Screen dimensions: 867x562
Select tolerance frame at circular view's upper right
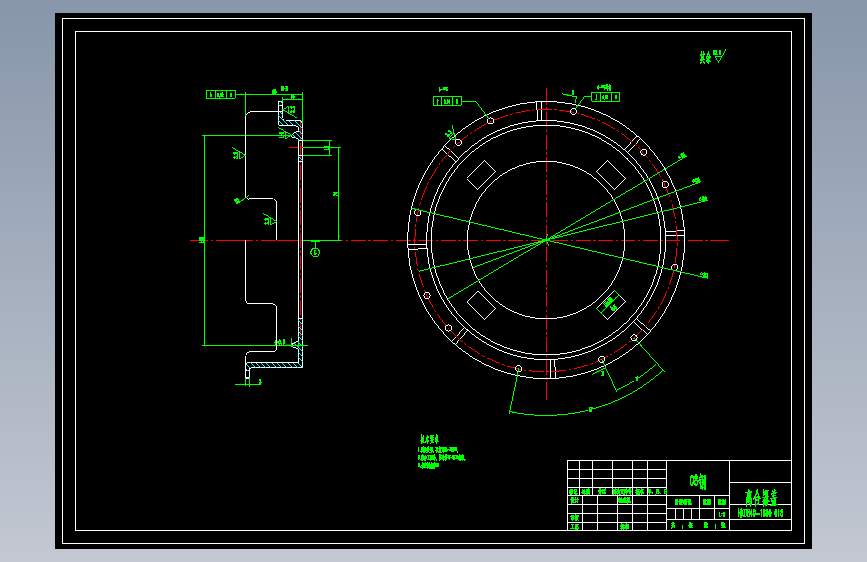605,97
